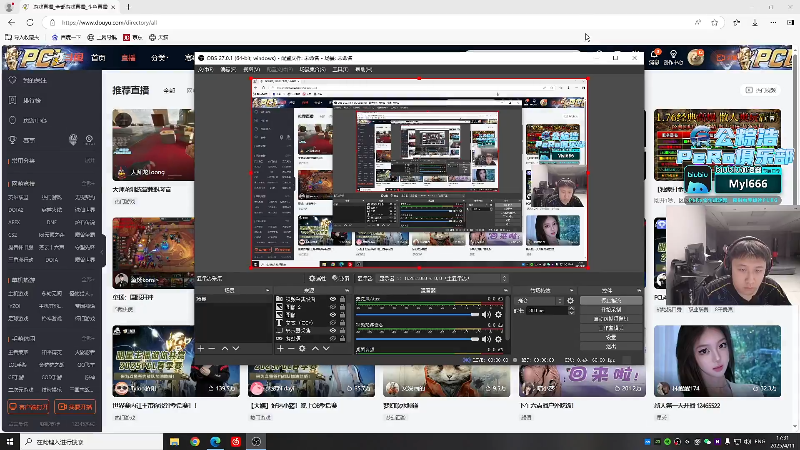Open the OBS 文件 (File) menu
Viewport: 800px width, 450px height.
[x=206, y=70]
